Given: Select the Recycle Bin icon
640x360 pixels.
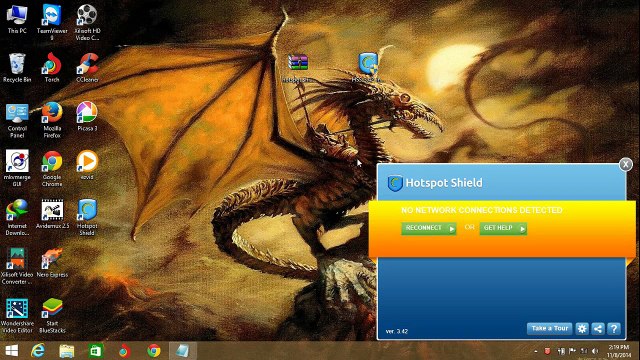Looking at the screenshot, I should click(x=17, y=68).
